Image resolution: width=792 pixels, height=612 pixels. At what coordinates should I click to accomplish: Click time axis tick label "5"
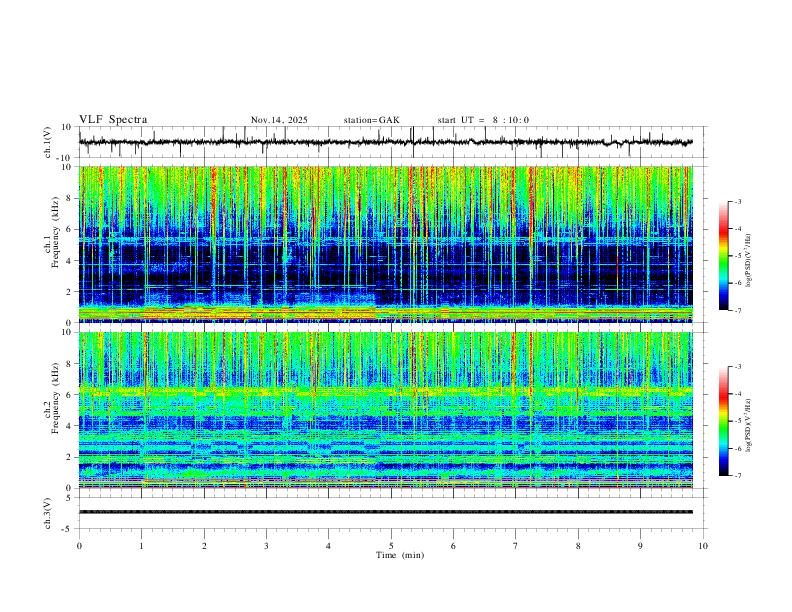click(x=391, y=546)
